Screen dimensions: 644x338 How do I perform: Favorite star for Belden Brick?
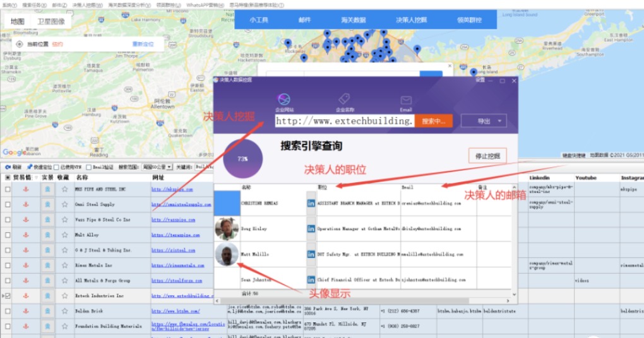(x=64, y=311)
